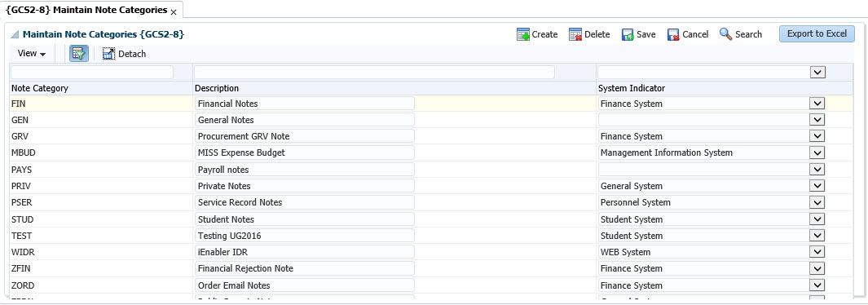This screenshot has width=868, height=305.
Task: Edit the Service Record Notes description field
Action: point(305,202)
